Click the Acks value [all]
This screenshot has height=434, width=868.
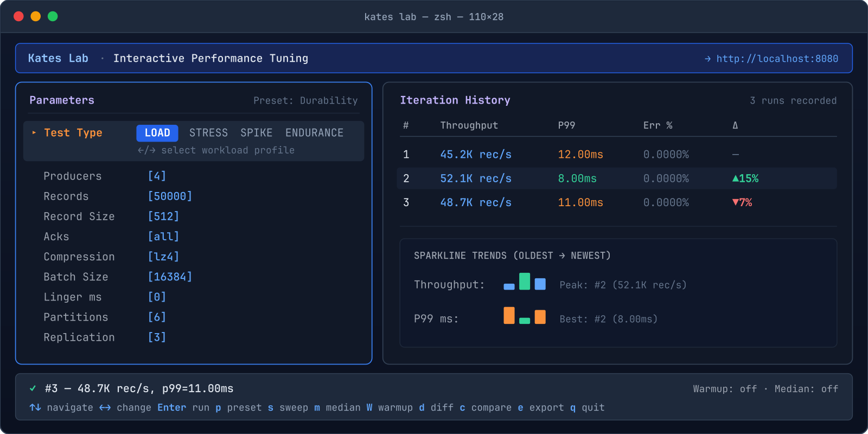[x=163, y=236]
